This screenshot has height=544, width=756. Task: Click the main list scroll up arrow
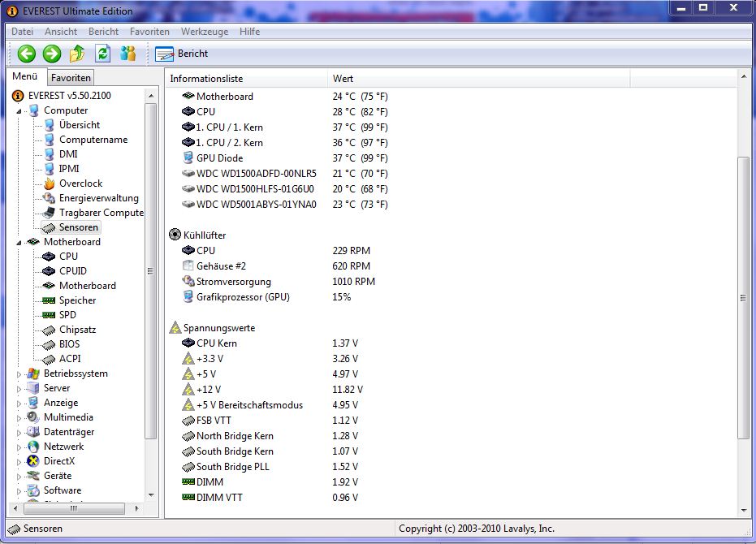[743, 76]
